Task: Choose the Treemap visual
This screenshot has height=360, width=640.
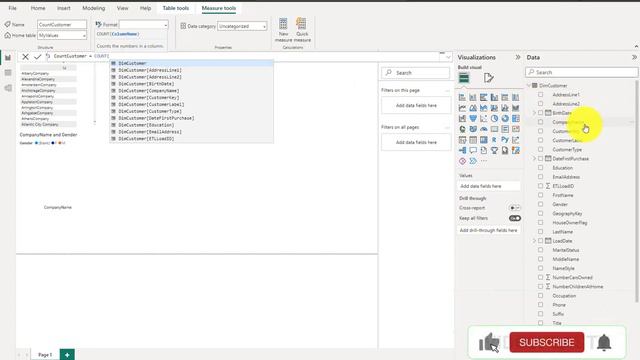Action: [x=516, y=118]
